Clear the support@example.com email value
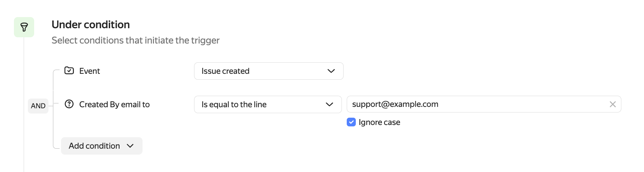 coord(612,104)
